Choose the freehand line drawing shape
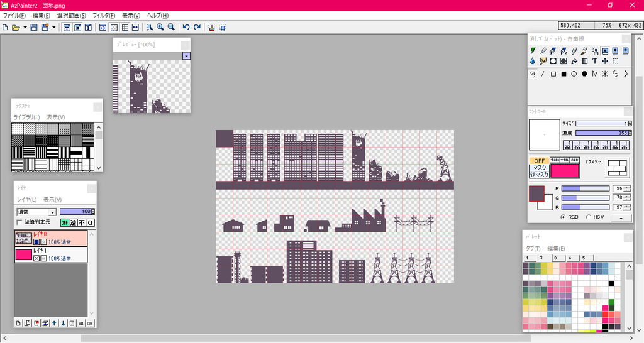The width and height of the screenshot is (644, 343). pyautogui.click(x=533, y=74)
